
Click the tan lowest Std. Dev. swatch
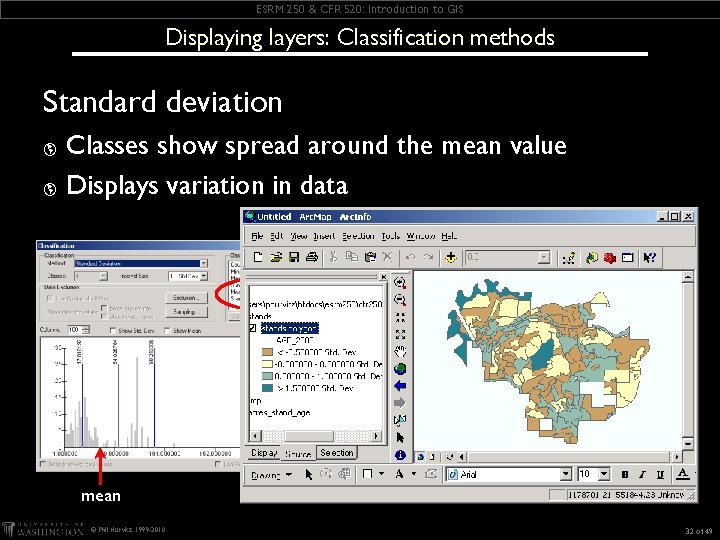point(267,352)
